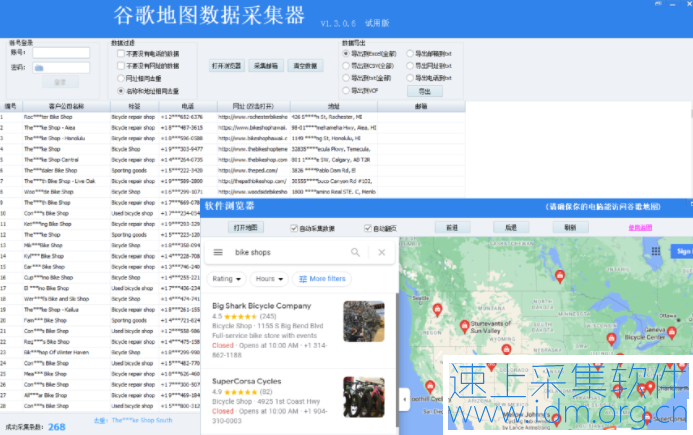Select 名称和地址相同去重 radio option
Viewport: 693px width, 435px height.
click(121, 91)
